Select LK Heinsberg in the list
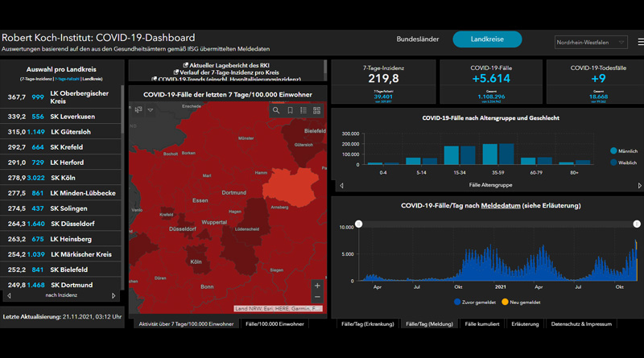 (x=60, y=239)
